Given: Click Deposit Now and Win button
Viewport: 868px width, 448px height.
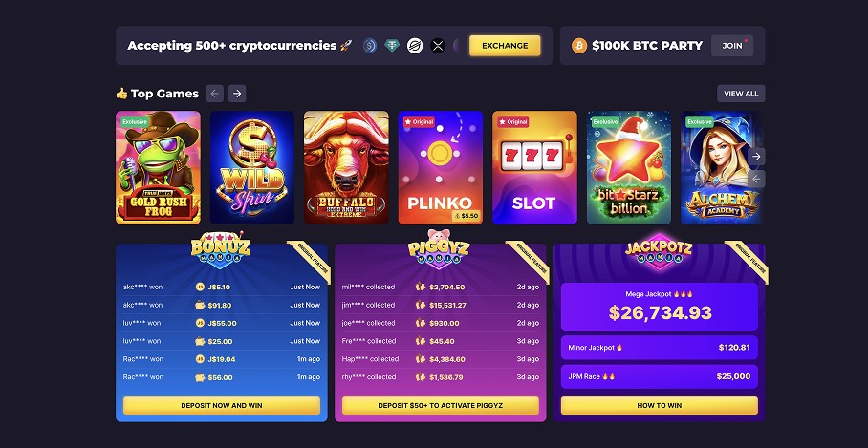Looking at the screenshot, I should click(x=222, y=405).
